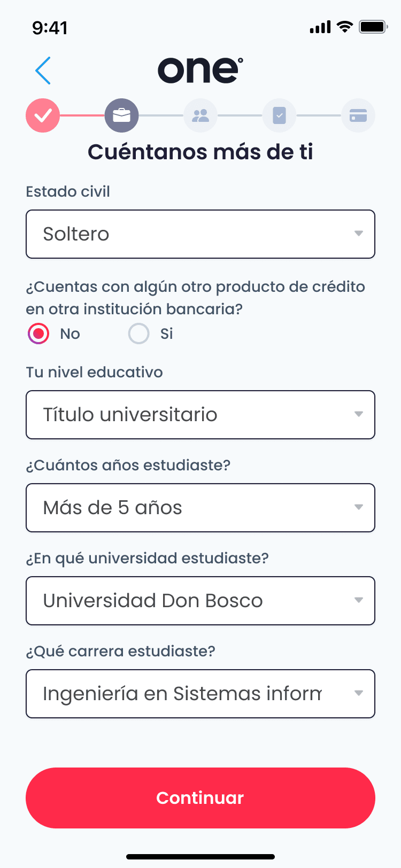Expand the Ingeniería en Sistemas career dropdown
This screenshot has height=868, width=401.
200,694
